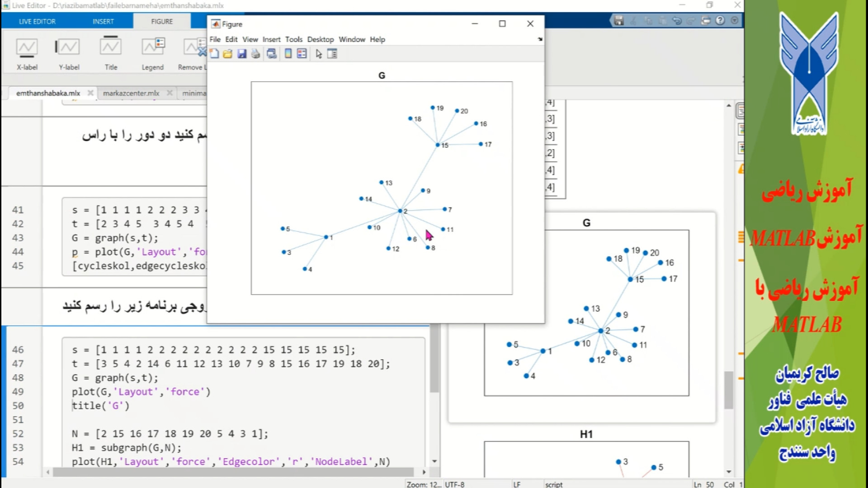Viewport: 868px width, 488px height.
Task: Expand the quick access toolbar dropdown arrow
Action: [x=735, y=20]
